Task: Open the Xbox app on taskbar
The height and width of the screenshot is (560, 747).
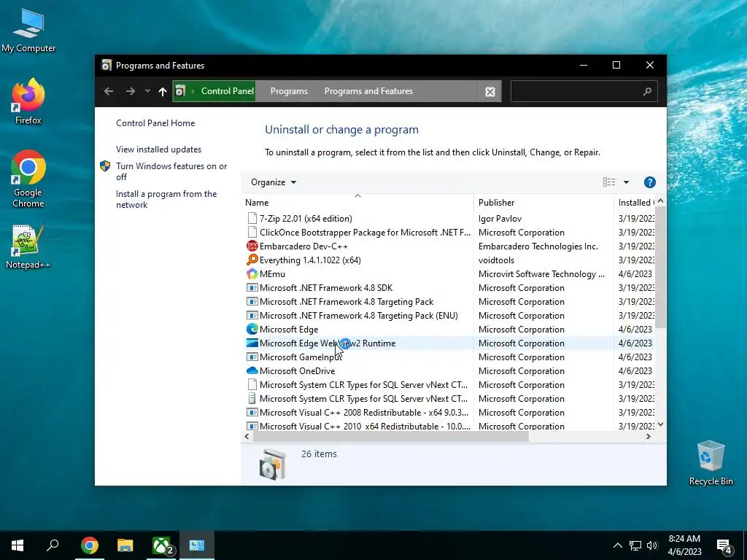Action: click(161, 545)
